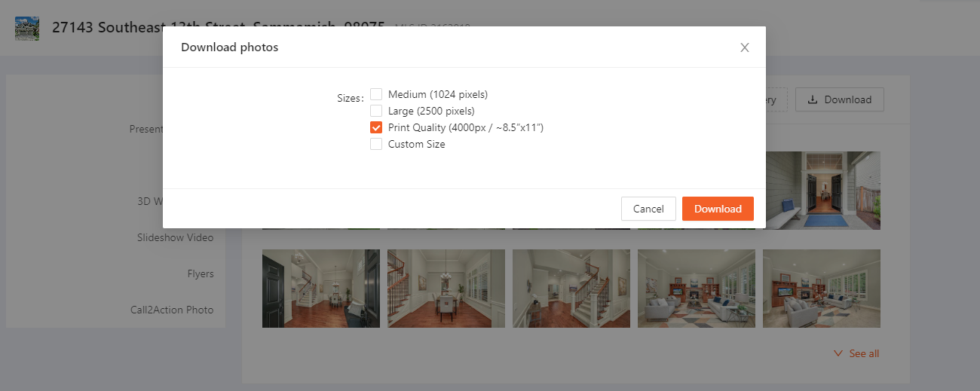The width and height of the screenshot is (980, 391).
Task: Click Cancel in the download dialog
Action: (x=648, y=209)
